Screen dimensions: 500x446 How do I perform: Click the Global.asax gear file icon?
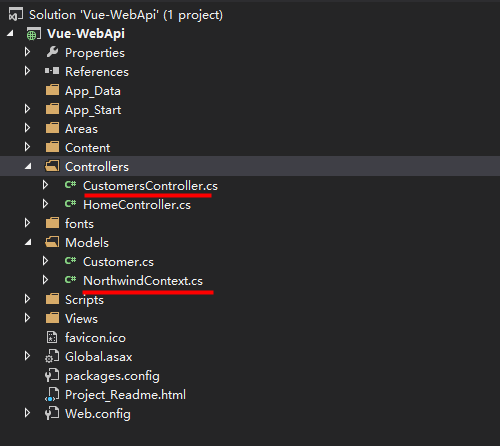(52, 356)
